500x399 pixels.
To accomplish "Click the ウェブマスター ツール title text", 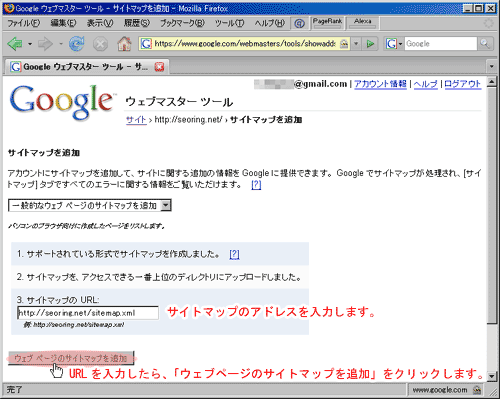I will [x=179, y=101].
